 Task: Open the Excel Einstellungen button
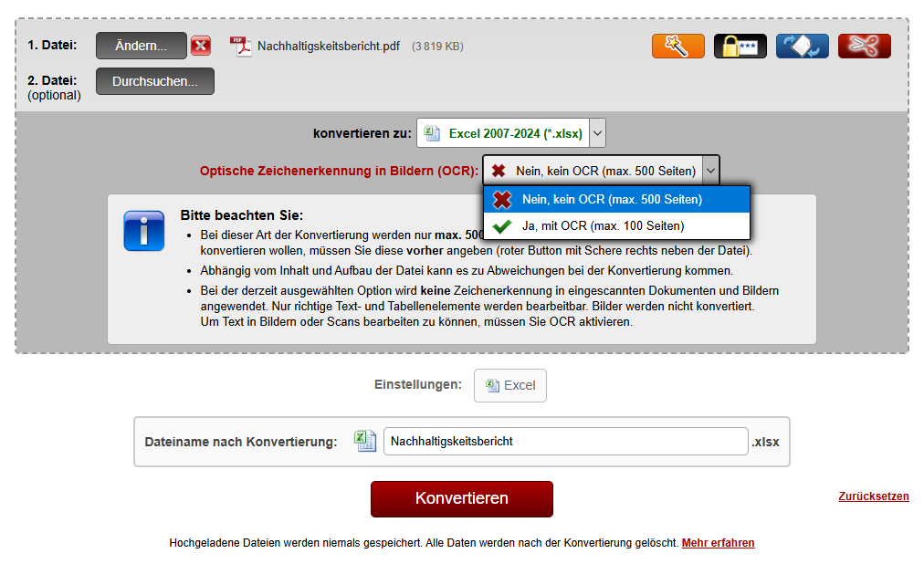[x=509, y=385]
